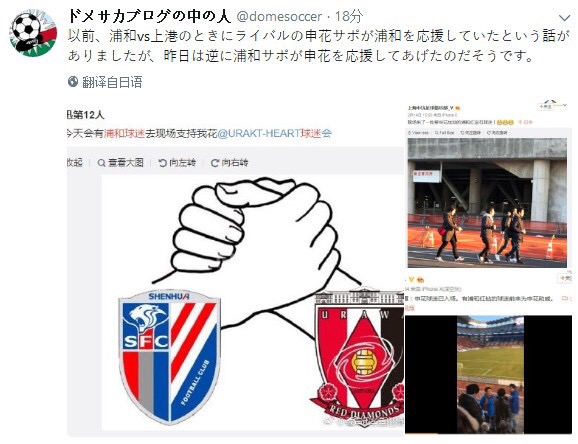578x444 pixels.
Task: Open the @domesoccer handle link
Action: 279,17
